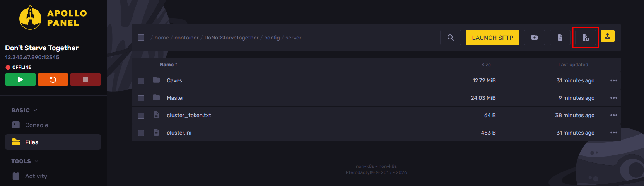Restart the server with the orange button
Screen dimensions: 644x186
[53, 80]
